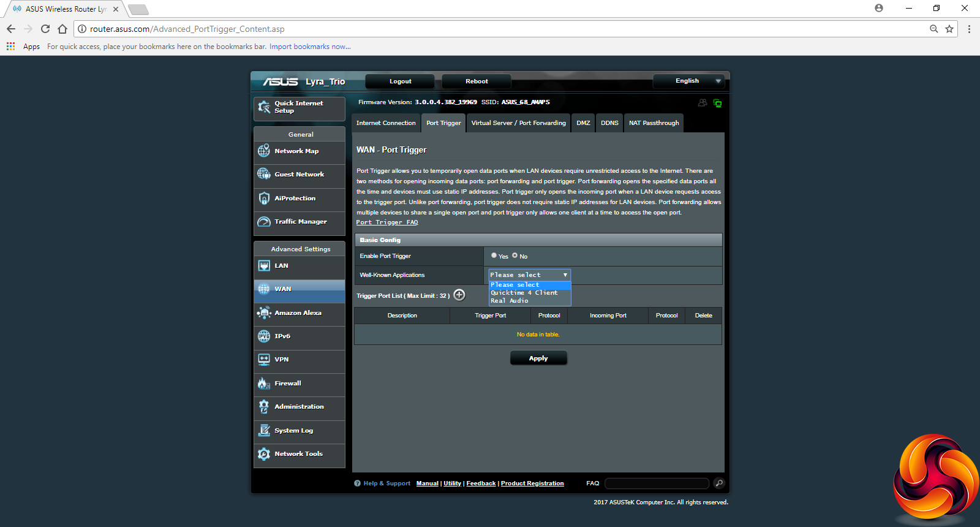Open the English language dropdown
This screenshot has width=980, height=527.
point(688,81)
